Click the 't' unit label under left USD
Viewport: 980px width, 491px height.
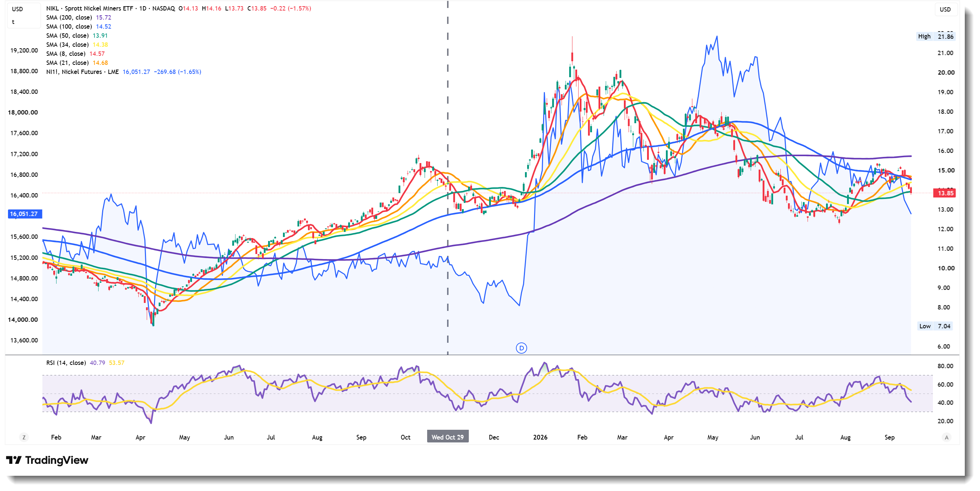point(13,22)
